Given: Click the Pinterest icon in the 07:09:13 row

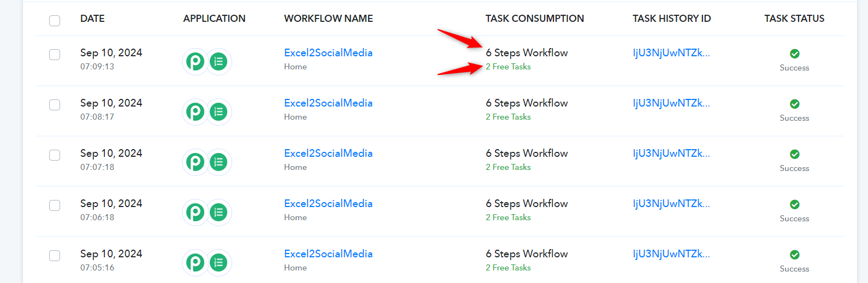Looking at the screenshot, I should 195,62.
